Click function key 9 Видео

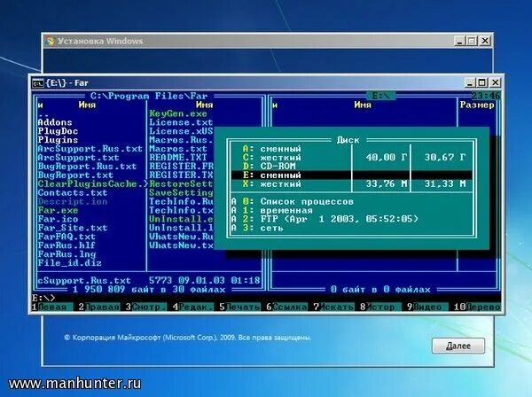[x=427, y=307]
